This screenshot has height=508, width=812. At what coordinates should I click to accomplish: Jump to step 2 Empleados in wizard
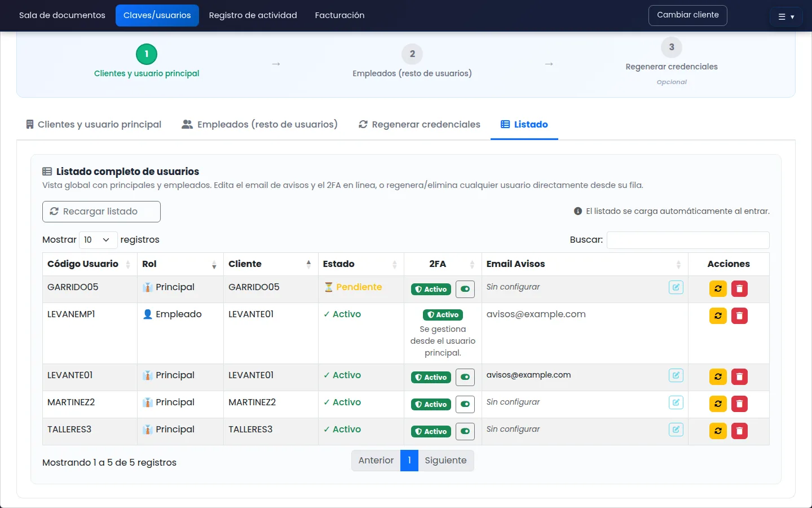(x=412, y=62)
